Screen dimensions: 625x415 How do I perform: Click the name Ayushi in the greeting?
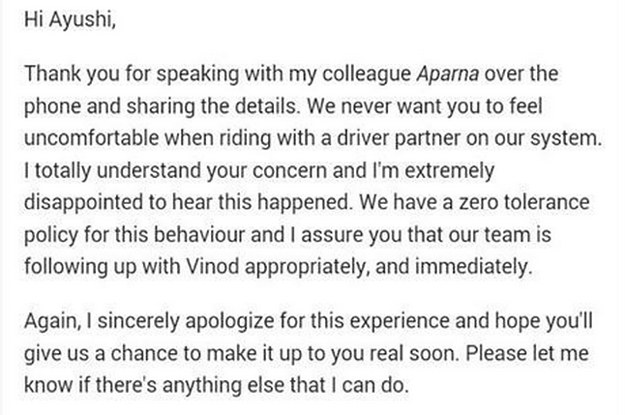82,19
